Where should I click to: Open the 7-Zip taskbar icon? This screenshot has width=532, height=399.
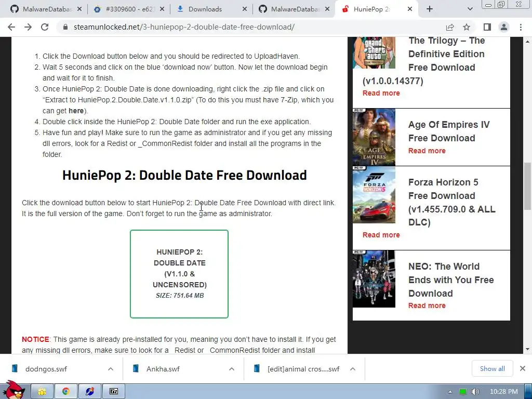(114, 392)
